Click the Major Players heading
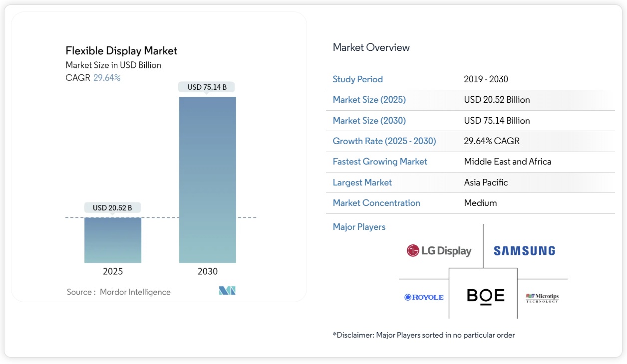Viewport: 627px width, 364px height. tap(359, 227)
